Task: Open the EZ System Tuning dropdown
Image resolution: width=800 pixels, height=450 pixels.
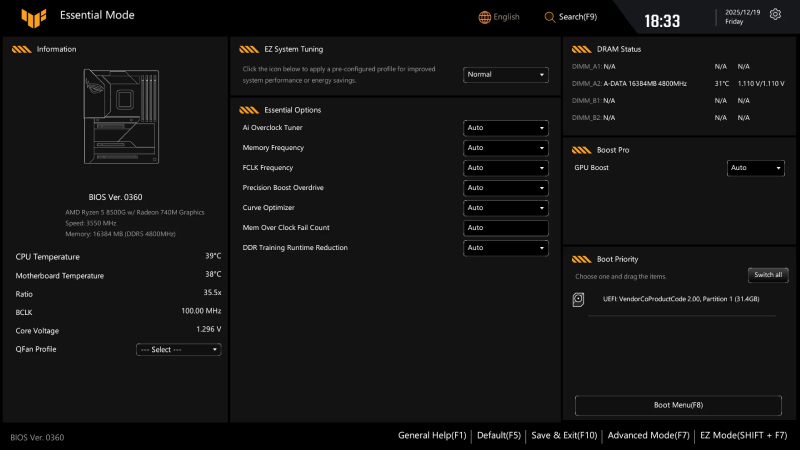Action: pos(506,75)
